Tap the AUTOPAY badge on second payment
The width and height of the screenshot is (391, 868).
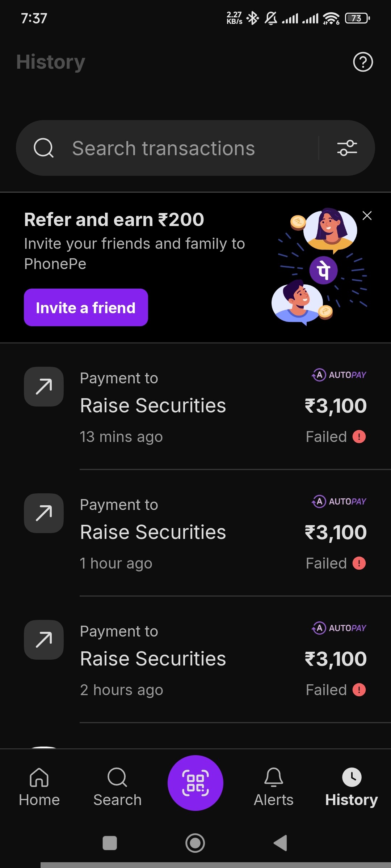point(339,502)
